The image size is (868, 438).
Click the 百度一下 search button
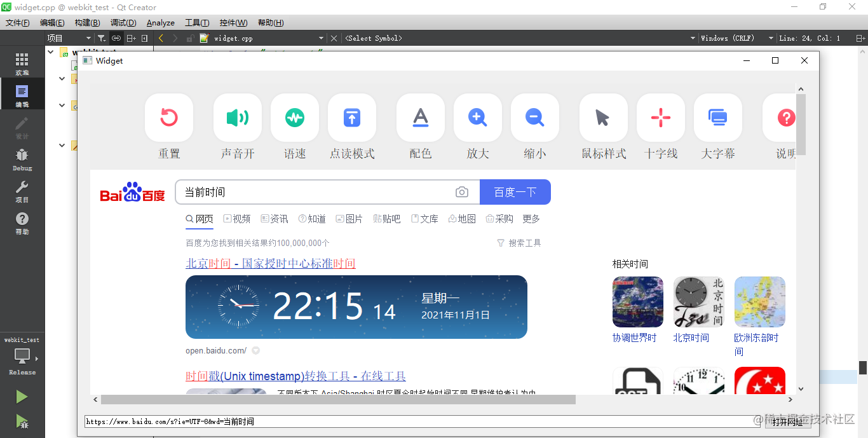515,191
